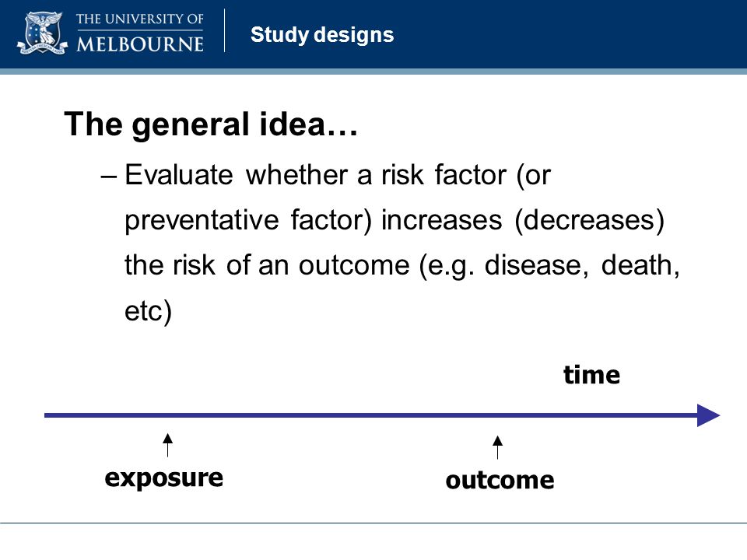Click '(decreases)' in the bullet text
The height and width of the screenshot is (560, 747).
tap(590, 220)
